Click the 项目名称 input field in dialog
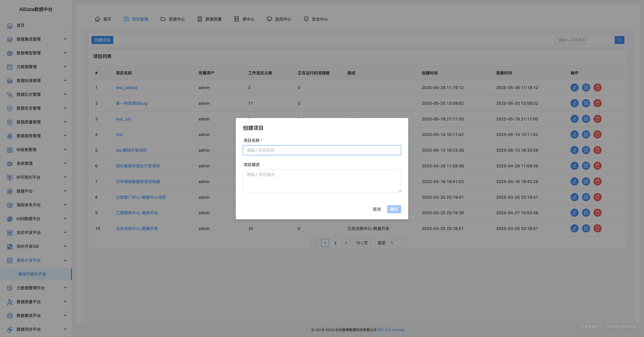 [322, 150]
